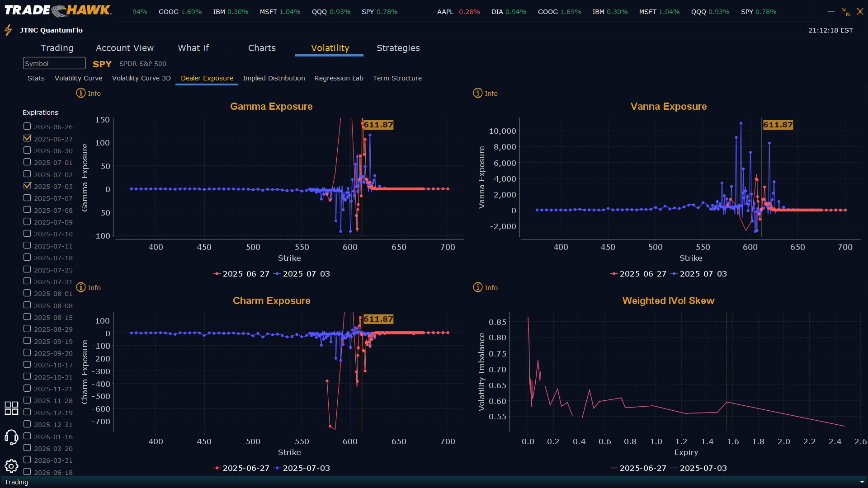Open the settings gear icon
The image size is (868, 488).
[x=11, y=466]
